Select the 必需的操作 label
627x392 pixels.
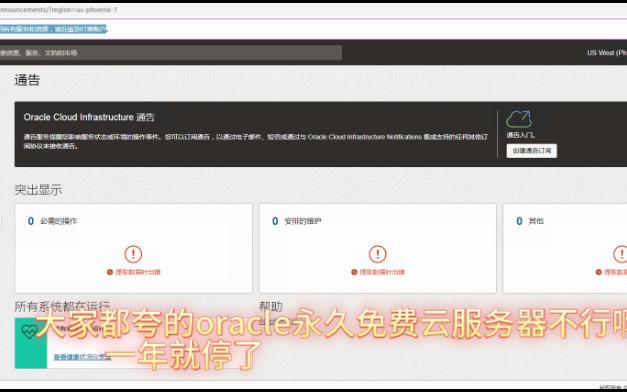click(x=58, y=221)
